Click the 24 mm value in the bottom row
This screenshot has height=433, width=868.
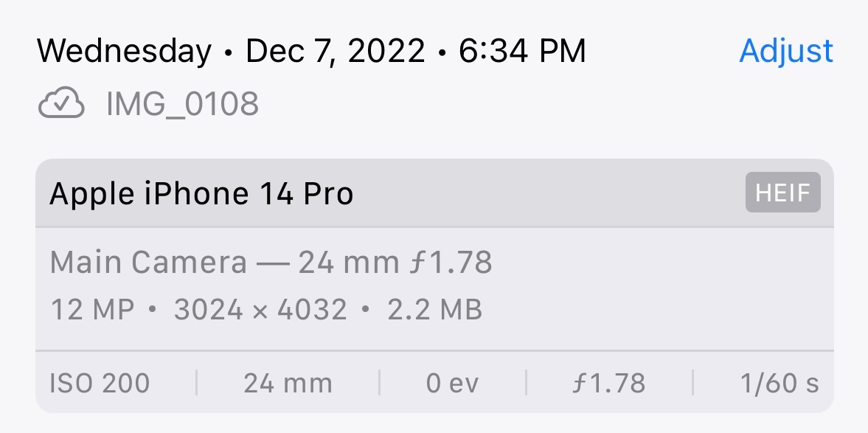tap(288, 384)
